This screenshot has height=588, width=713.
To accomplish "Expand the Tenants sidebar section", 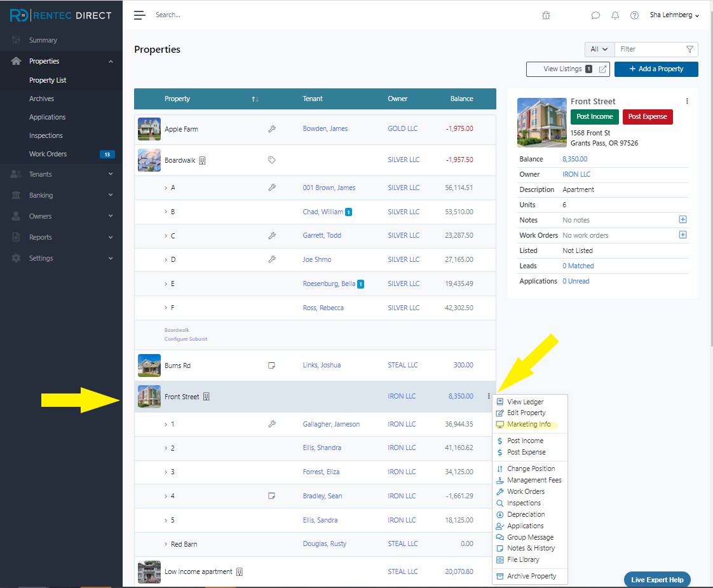I will pyautogui.click(x=111, y=174).
